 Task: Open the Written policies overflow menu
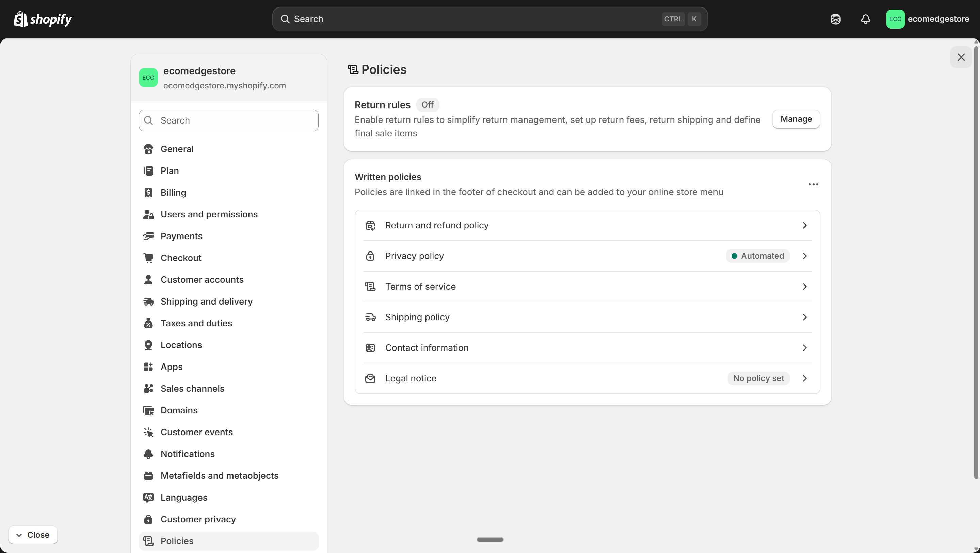point(813,184)
